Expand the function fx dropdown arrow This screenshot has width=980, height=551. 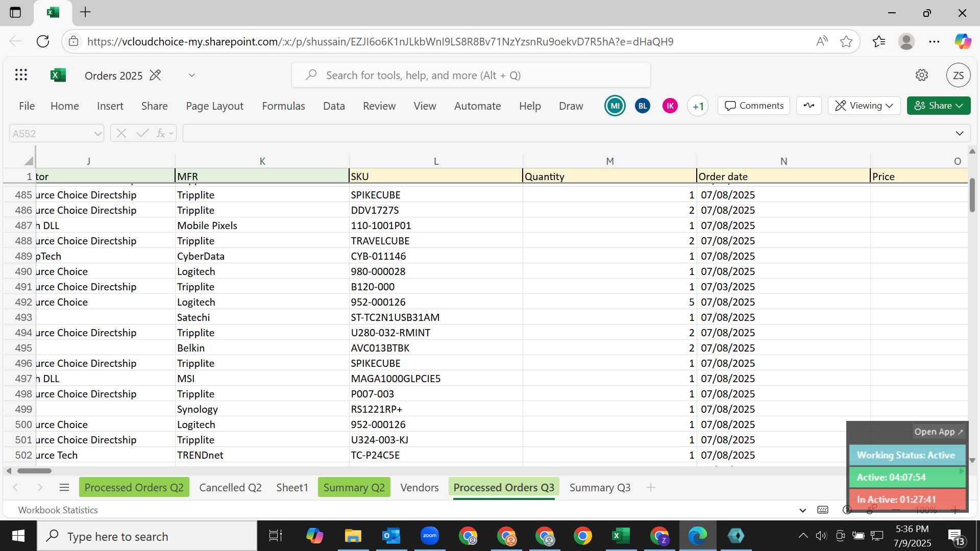[171, 134]
